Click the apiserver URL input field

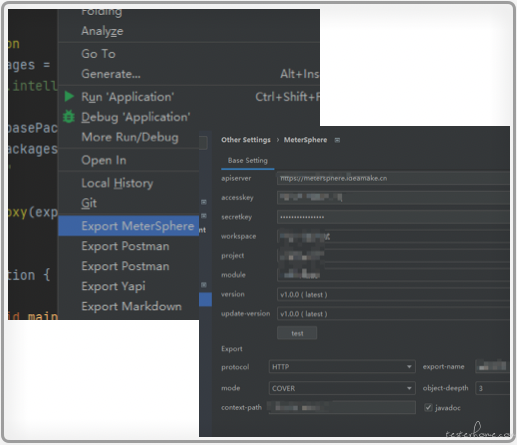click(393, 178)
